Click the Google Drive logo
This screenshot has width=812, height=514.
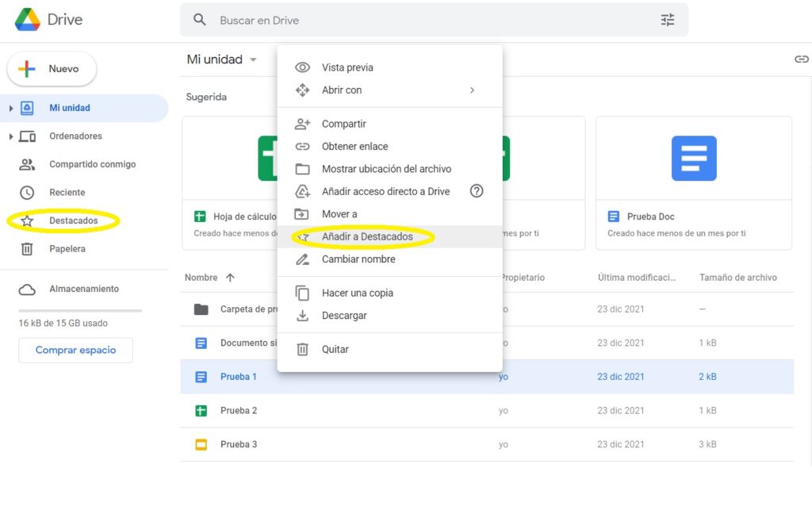pyautogui.click(x=28, y=20)
